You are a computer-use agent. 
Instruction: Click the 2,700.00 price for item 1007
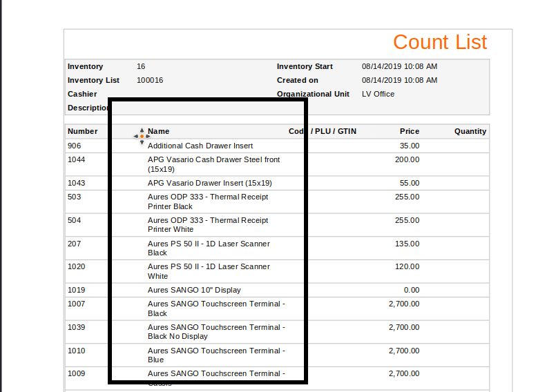click(404, 304)
